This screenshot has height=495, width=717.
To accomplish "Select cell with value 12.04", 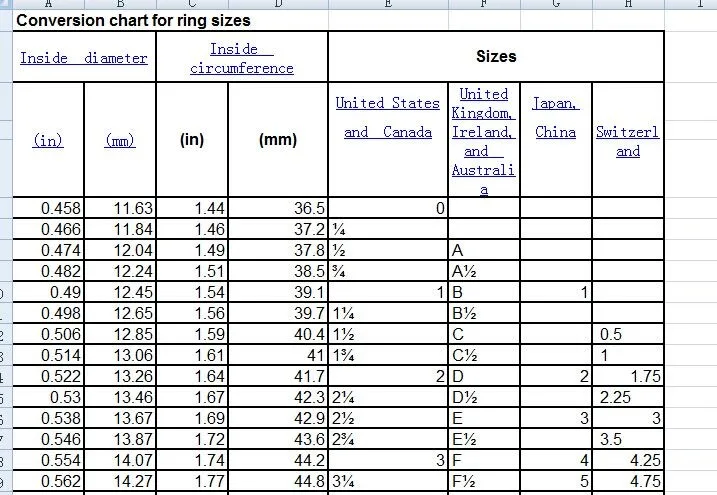I will pos(120,250).
